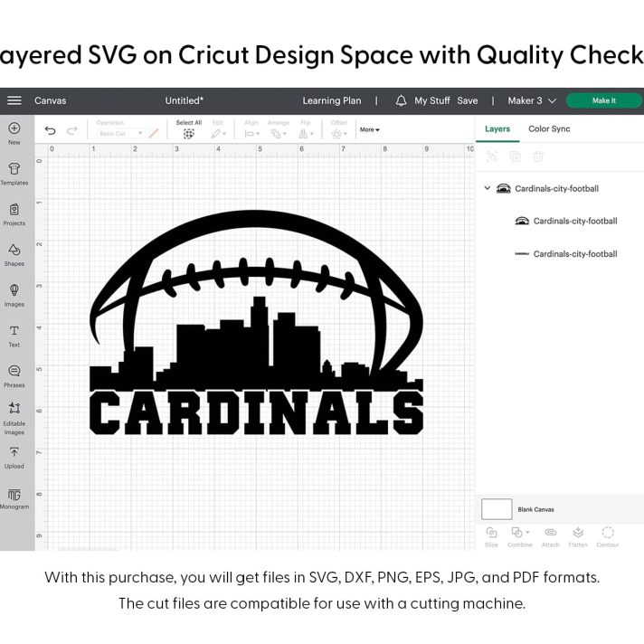Click the Duplicate icon in Layers panel
This screenshot has width=644, height=644.
[x=515, y=156]
